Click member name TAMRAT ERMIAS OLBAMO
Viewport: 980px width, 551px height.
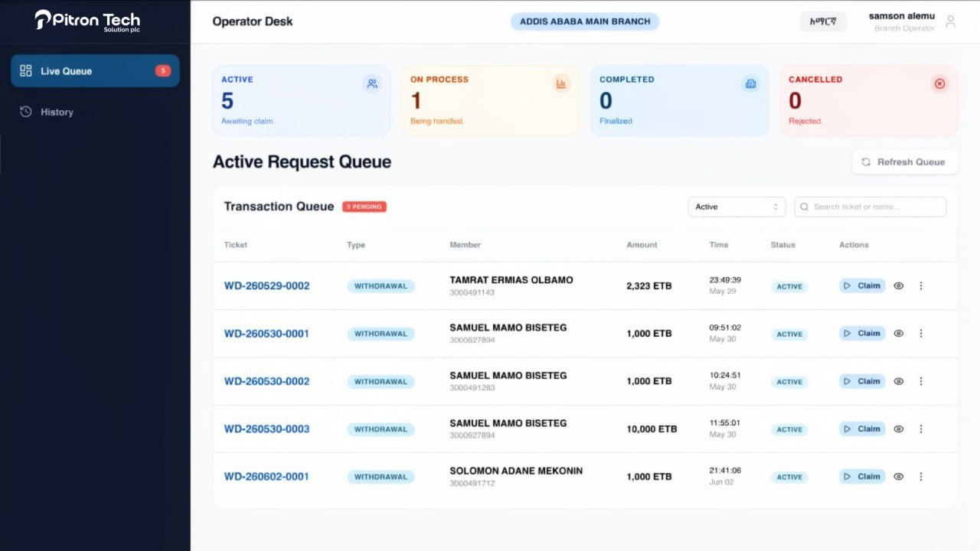511,280
